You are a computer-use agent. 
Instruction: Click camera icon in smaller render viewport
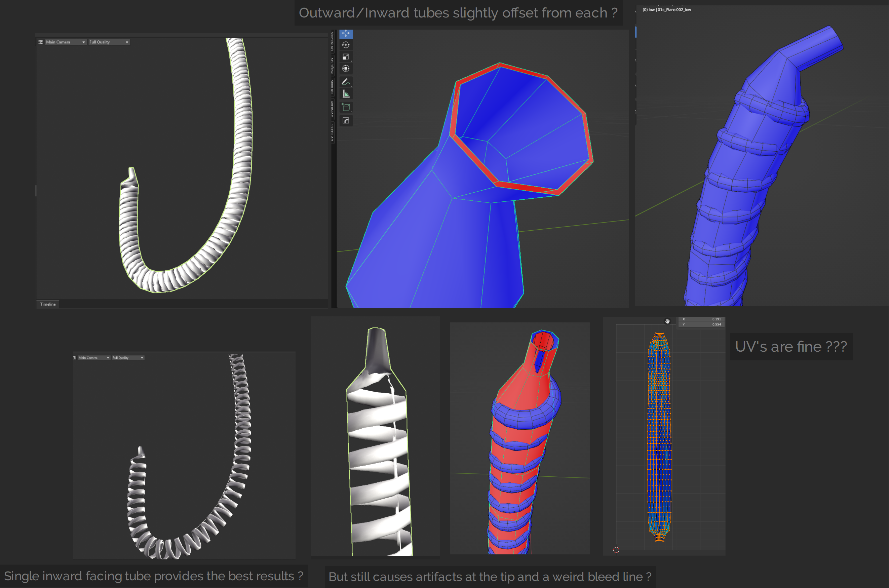pos(75,358)
